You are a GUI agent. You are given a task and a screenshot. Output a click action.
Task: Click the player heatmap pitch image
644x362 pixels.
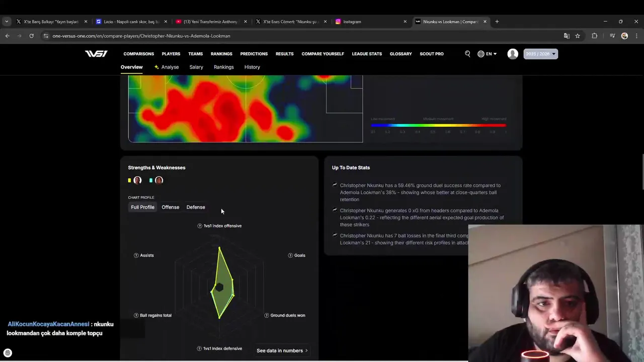point(246,109)
